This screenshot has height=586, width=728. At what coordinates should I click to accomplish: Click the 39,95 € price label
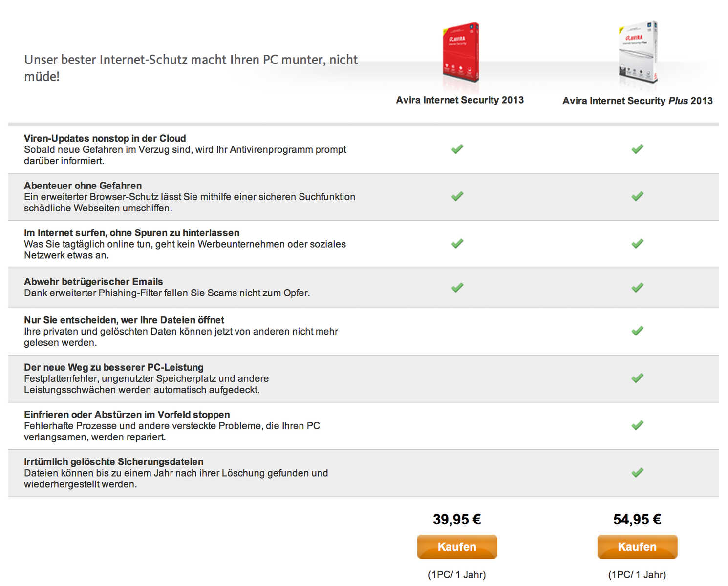(x=457, y=519)
